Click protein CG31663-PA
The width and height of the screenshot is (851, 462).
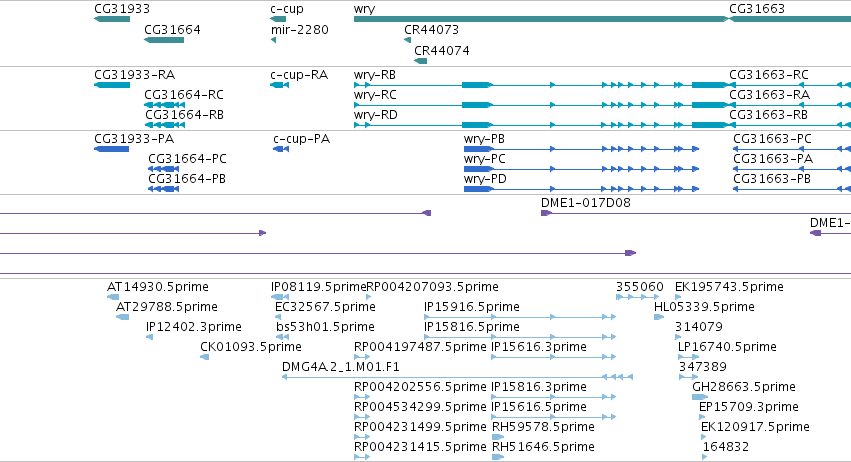(x=773, y=159)
